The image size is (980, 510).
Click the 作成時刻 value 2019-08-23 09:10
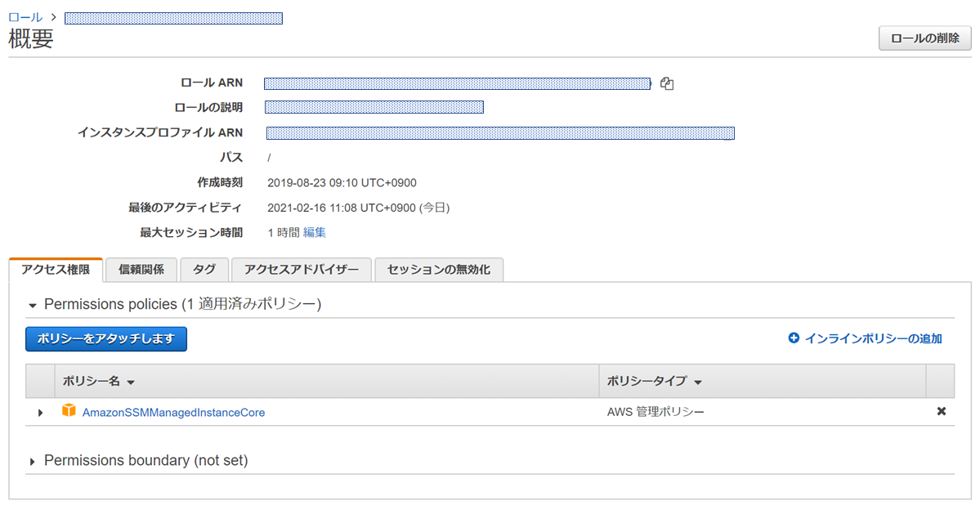pyautogui.click(x=342, y=183)
